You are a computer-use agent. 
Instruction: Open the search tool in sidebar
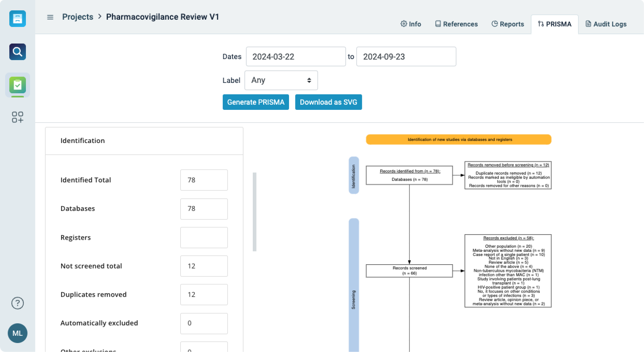[x=18, y=52]
